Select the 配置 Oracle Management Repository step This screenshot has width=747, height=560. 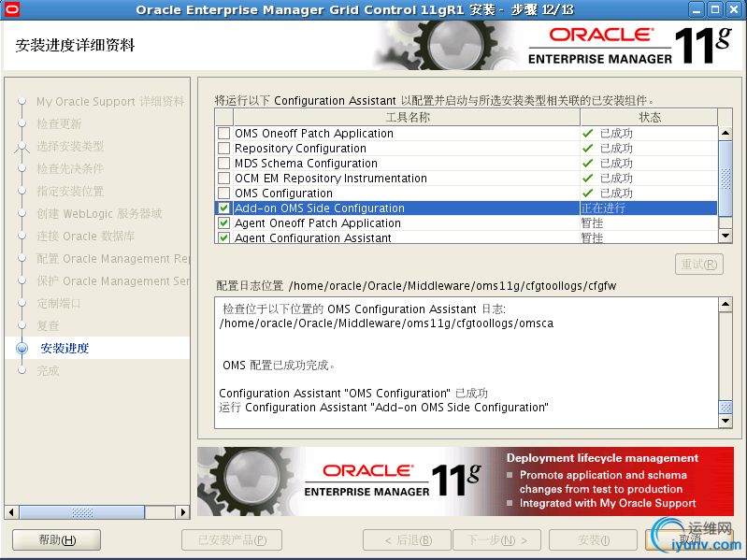113,259
